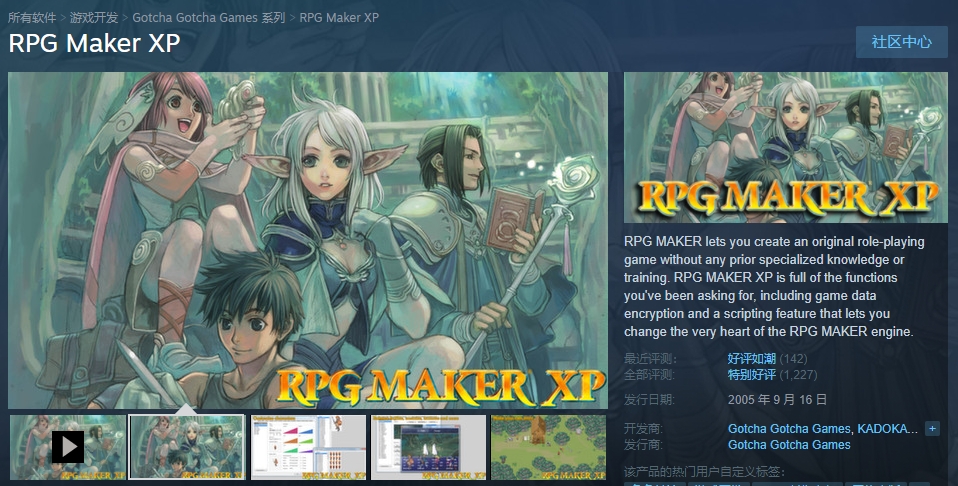Open the 所有软件 breadcrumb link
The image size is (958, 486).
[32, 18]
